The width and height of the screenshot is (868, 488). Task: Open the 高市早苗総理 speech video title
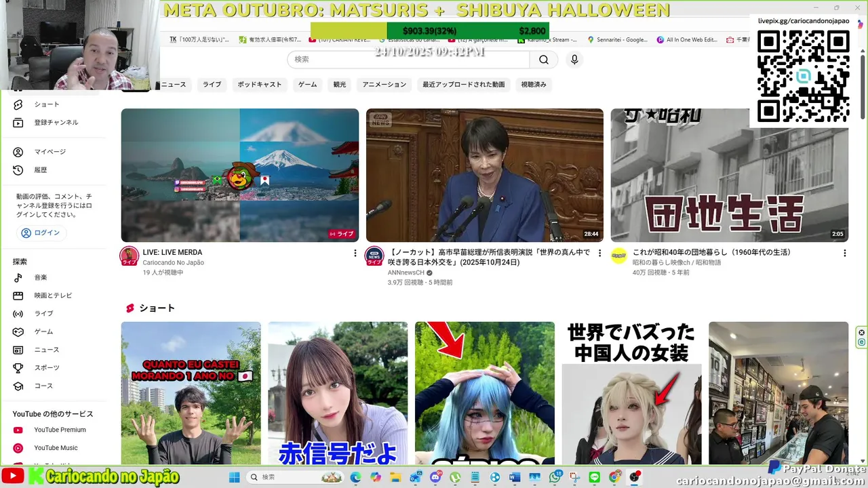click(489, 257)
